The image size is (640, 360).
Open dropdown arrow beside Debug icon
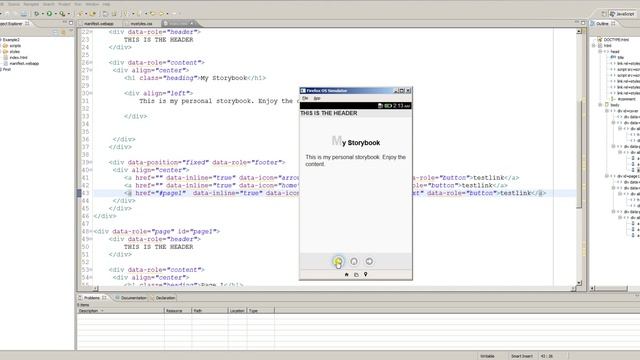pos(42,14)
